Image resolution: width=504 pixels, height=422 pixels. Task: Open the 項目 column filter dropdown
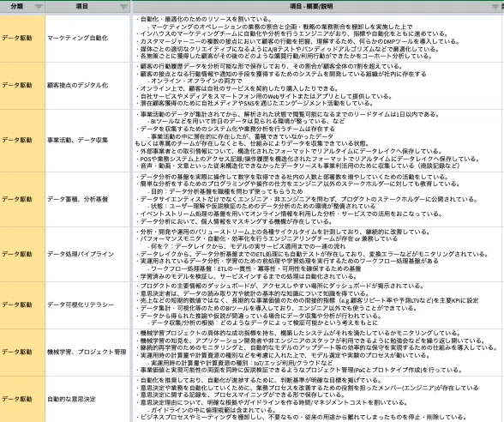coord(123,7)
